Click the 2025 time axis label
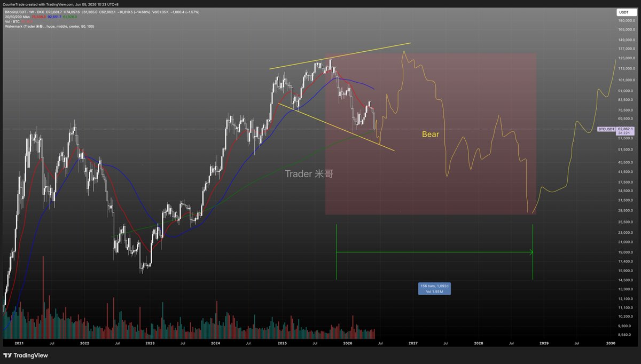Image resolution: width=641 pixels, height=364 pixels. click(x=281, y=344)
